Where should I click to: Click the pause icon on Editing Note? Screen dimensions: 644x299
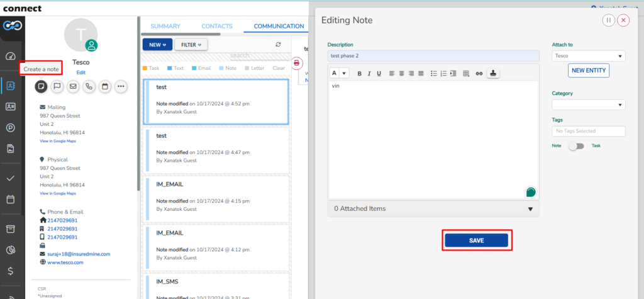pyautogui.click(x=609, y=20)
